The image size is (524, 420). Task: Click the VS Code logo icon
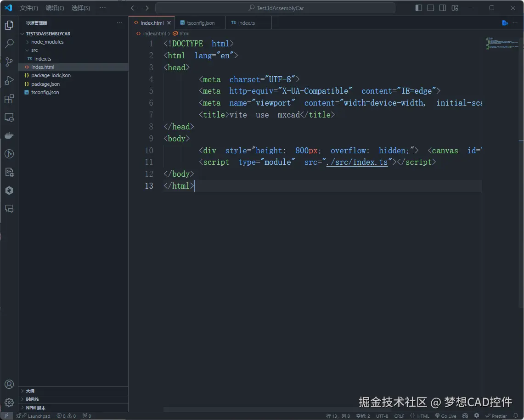[x=8, y=8]
